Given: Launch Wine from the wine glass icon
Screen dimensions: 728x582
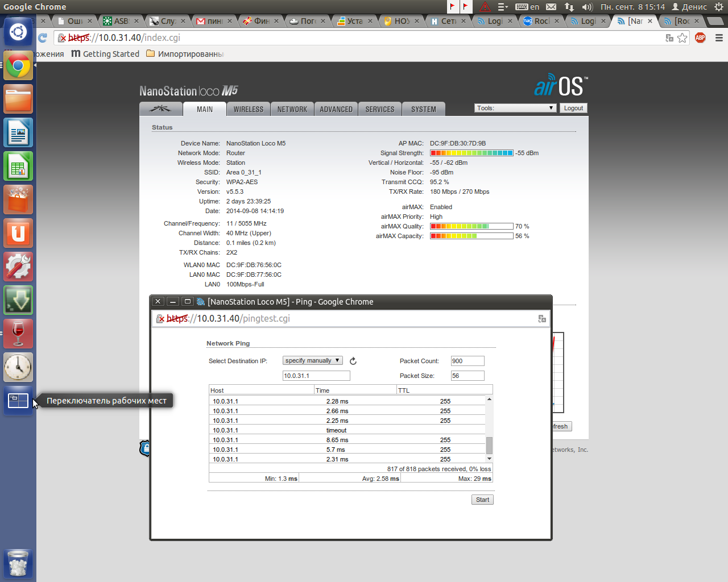Looking at the screenshot, I should 18,334.
